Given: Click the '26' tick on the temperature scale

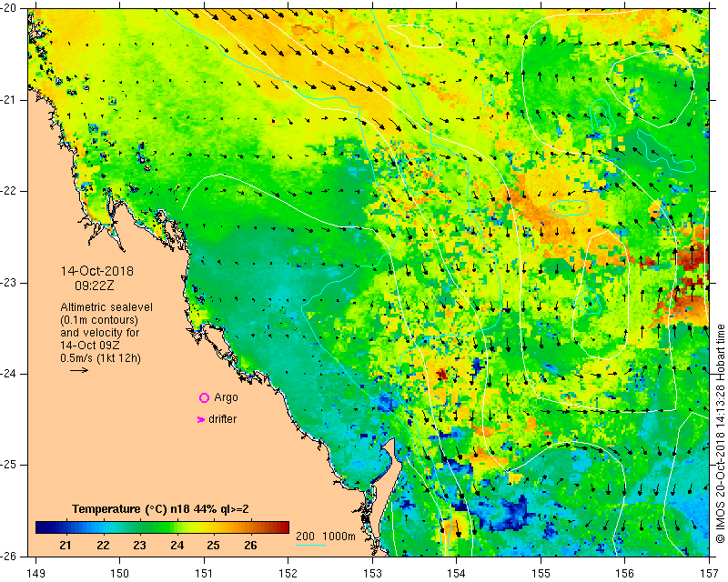Looking at the screenshot, I should pyautogui.click(x=250, y=546).
